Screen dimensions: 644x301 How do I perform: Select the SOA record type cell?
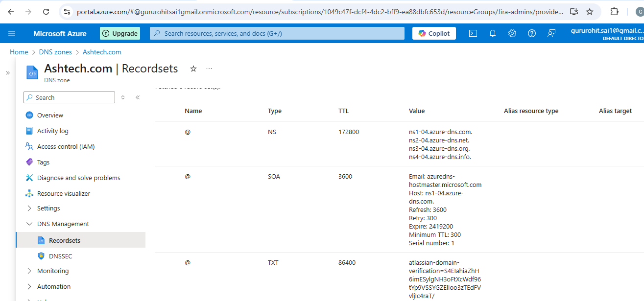point(274,177)
